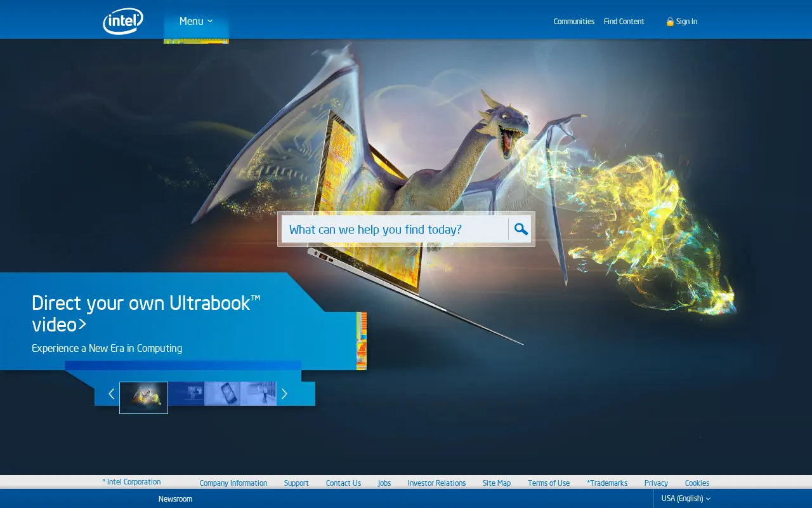Click the © Intel Corporation footer link
Viewport: 812px width, 508px height.
click(x=132, y=482)
